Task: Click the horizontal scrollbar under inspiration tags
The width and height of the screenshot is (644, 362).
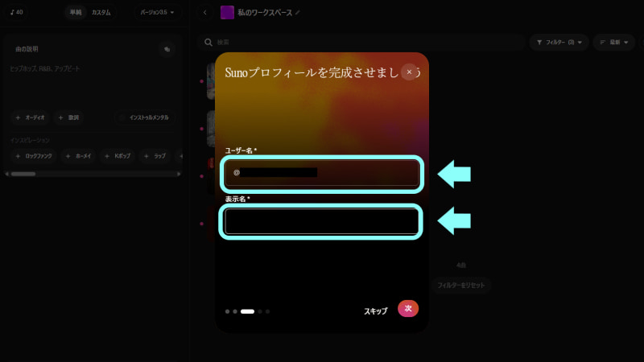Action: coord(23,173)
